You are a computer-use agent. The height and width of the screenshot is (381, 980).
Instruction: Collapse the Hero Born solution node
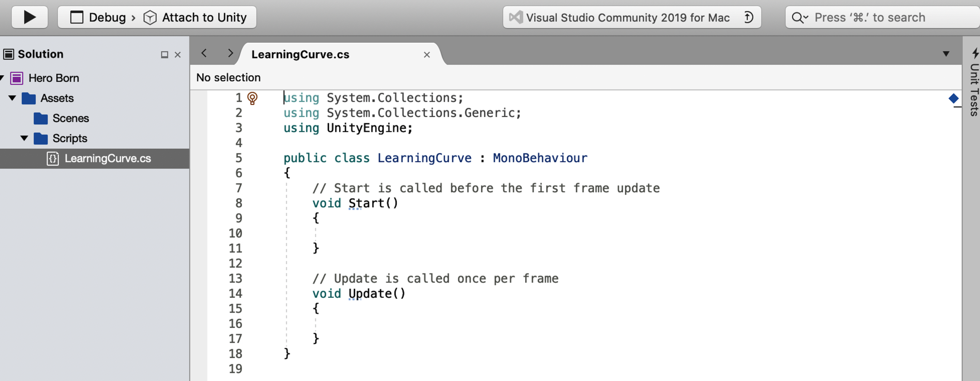[x=2, y=78]
